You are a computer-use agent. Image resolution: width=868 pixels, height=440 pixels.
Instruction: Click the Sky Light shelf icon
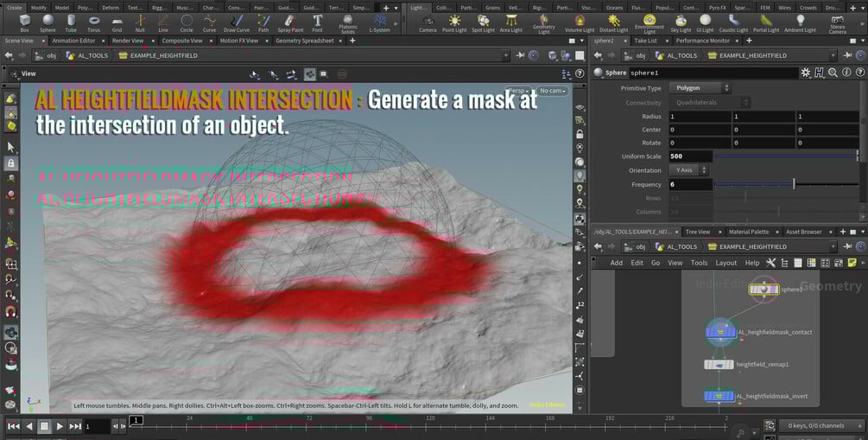[682, 22]
